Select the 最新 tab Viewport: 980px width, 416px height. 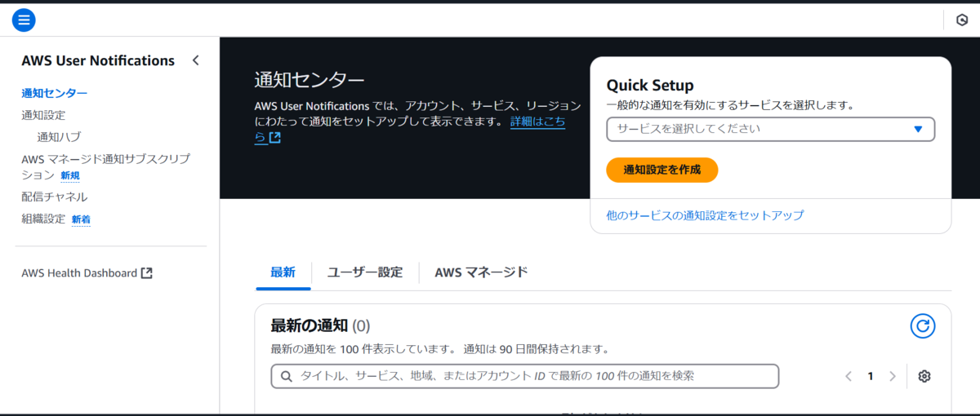pos(283,272)
